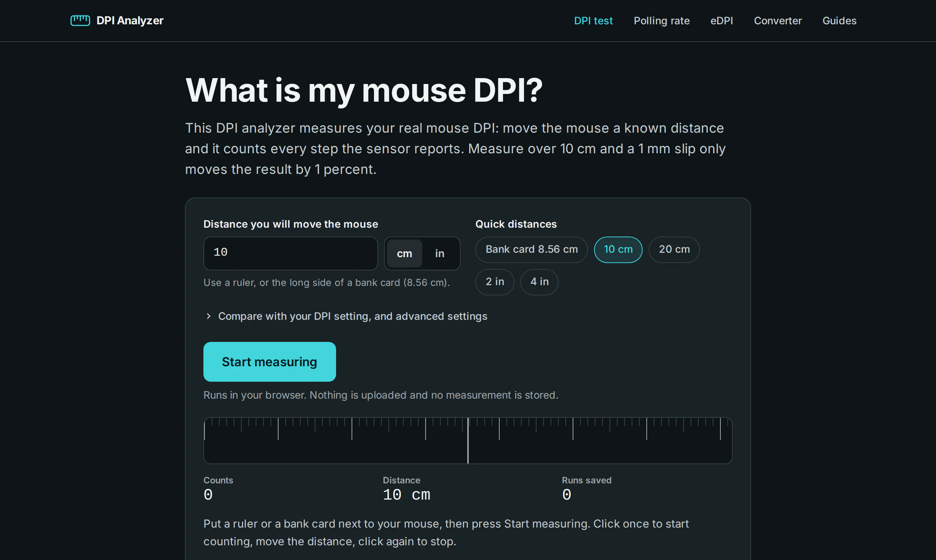Click the Distance readout 10 cm
The width and height of the screenshot is (936, 560).
click(406, 495)
